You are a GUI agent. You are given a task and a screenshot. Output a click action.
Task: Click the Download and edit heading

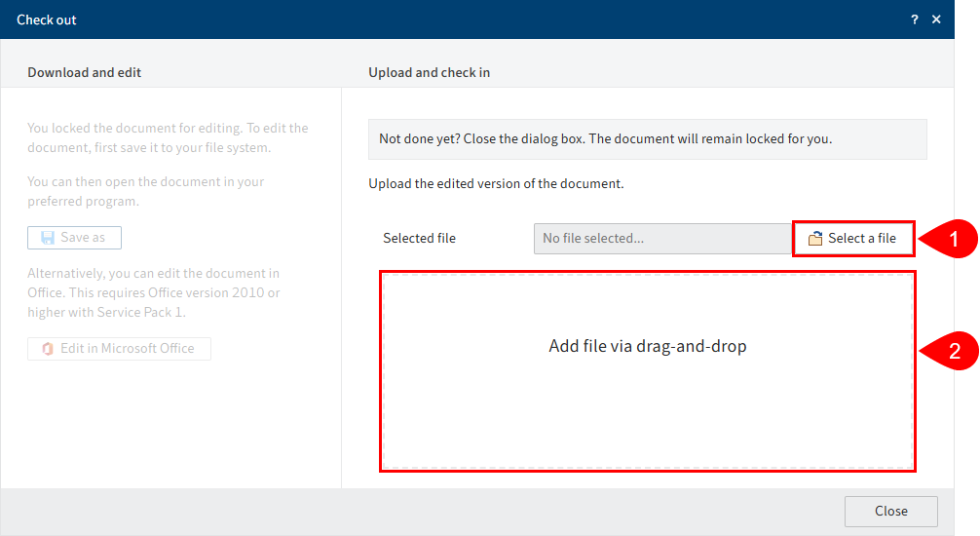click(85, 72)
